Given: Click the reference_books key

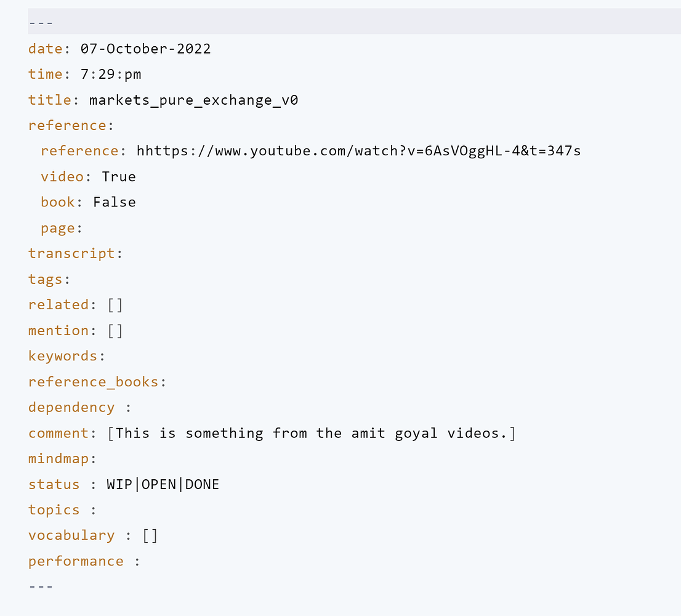Looking at the screenshot, I should click(94, 382).
